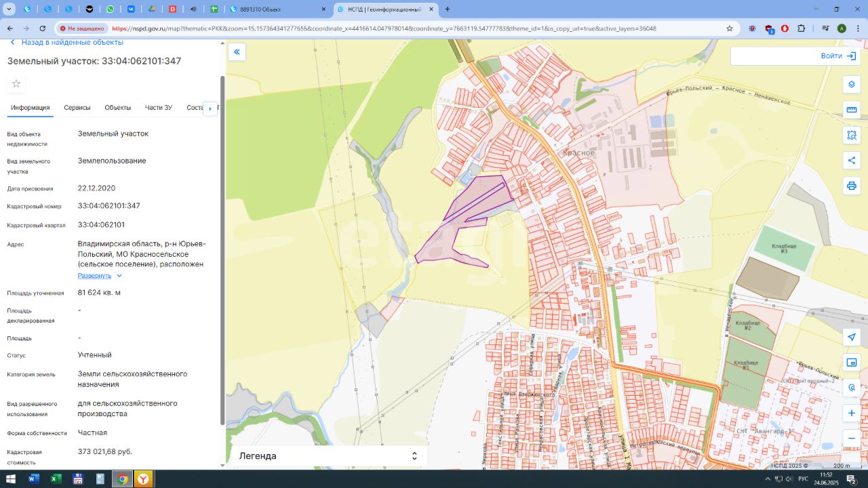Select the ruler measurement tool
Image resolution: width=868 pixels, height=488 pixels.
(852, 110)
